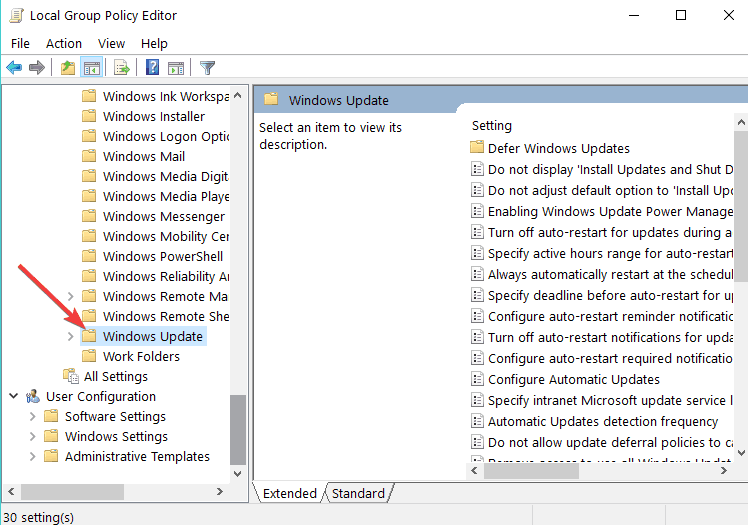Image resolution: width=748 pixels, height=525 pixels.
Task: Select 'Do not adjust default option' setting
Action: click(601, 190)
